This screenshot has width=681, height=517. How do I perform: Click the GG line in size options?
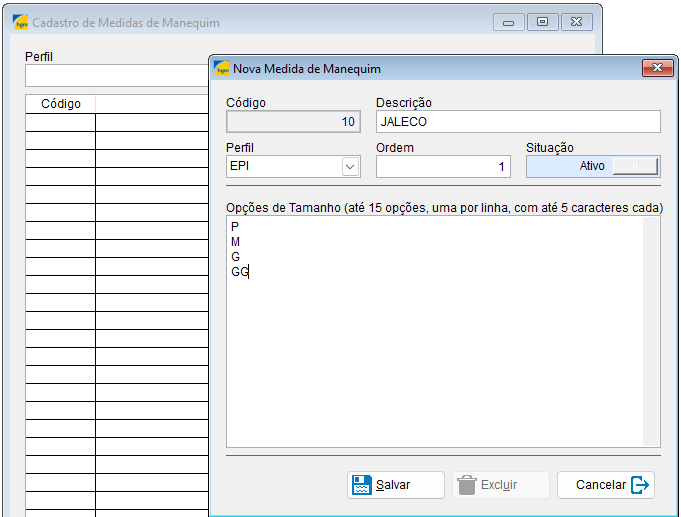click(240, 272)
